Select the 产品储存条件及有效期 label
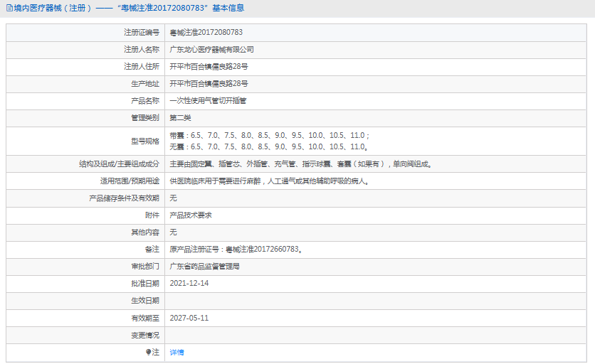Screen dimensions: 595x364 click(x=124, y=198)
